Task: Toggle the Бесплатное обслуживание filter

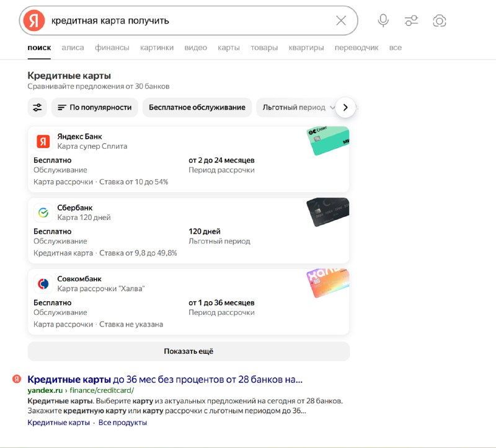Action: click(x=197, y=107)
